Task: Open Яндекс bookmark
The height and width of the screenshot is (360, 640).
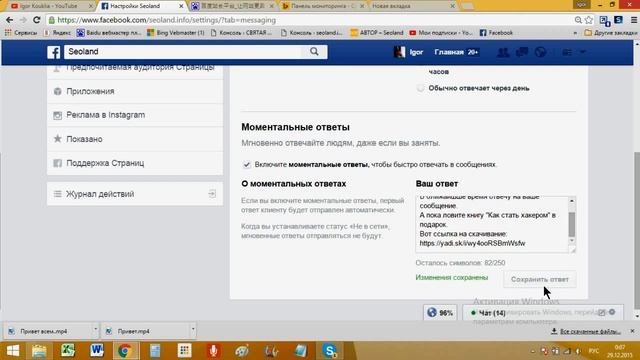Action: [x=58, y=33]
